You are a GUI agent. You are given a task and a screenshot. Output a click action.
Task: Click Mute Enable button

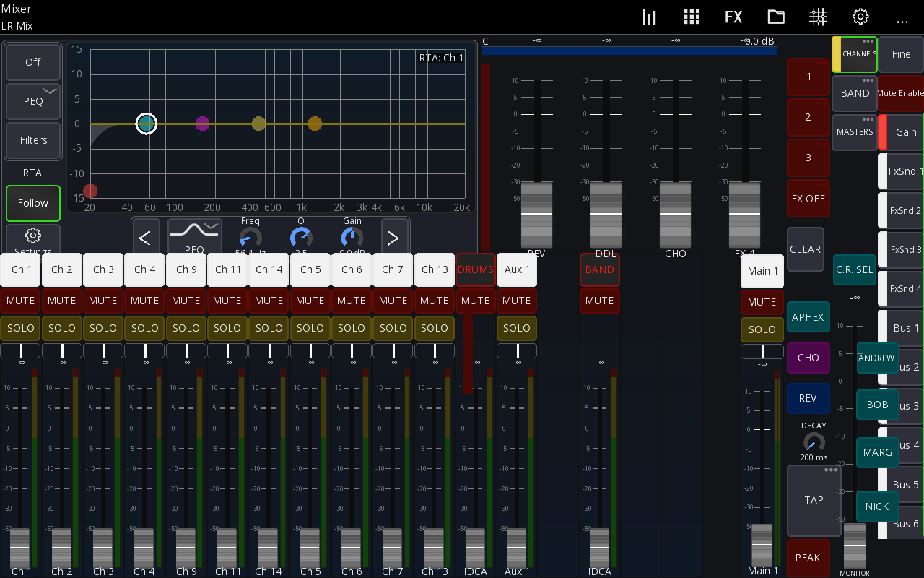point(902,93)
